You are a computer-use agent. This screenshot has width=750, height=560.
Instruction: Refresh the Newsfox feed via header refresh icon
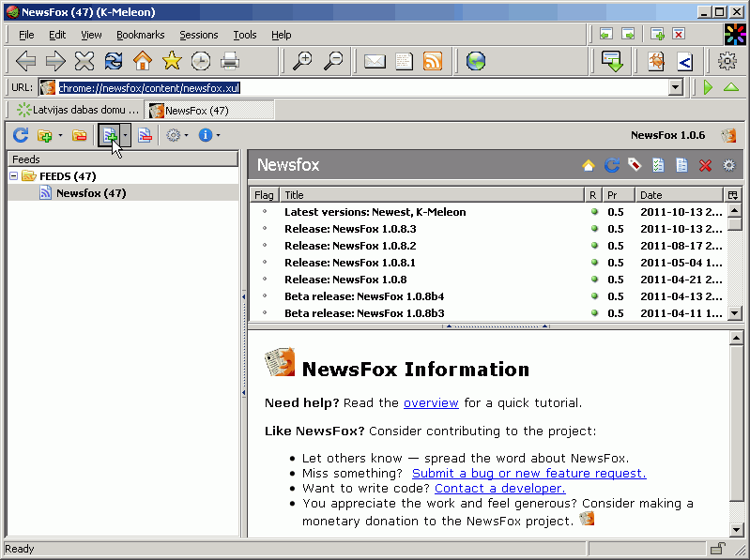tap(612, 165)
